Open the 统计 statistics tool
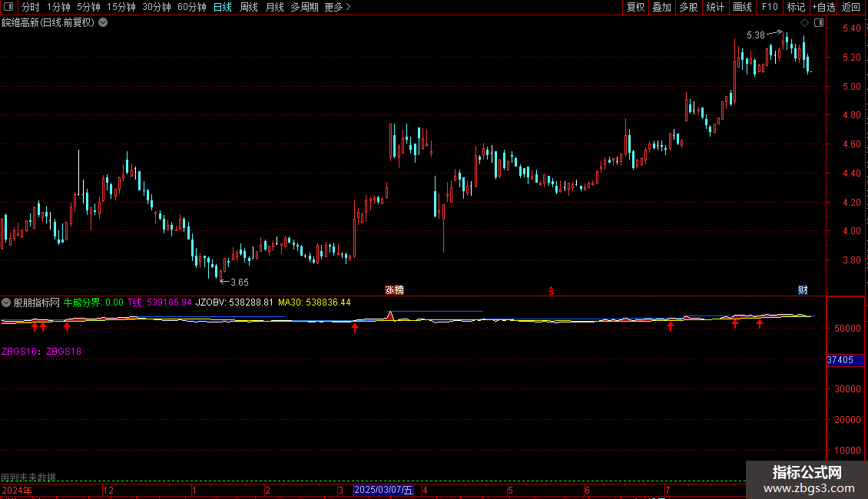The height and width of the screenshot is (499, 868). (x=714, y=7)
